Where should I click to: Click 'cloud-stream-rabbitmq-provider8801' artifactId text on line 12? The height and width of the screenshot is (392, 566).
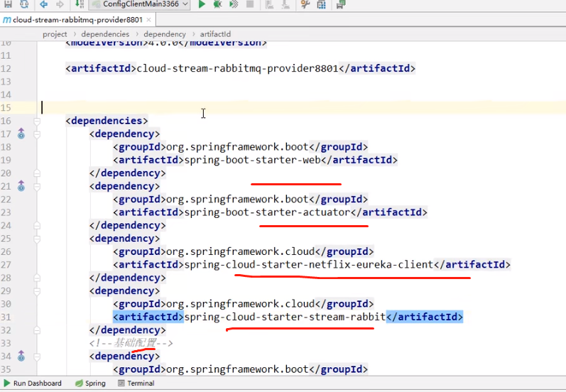coord(237,69)
